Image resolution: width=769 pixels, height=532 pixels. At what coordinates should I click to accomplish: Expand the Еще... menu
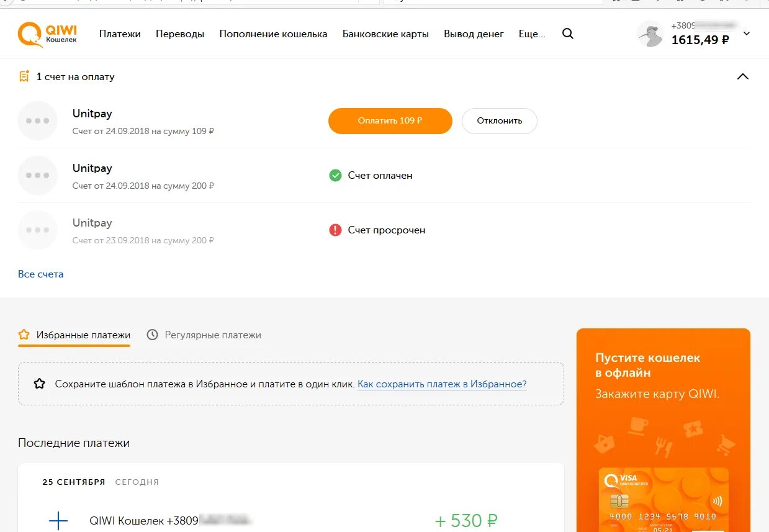[x=532, y=34]
